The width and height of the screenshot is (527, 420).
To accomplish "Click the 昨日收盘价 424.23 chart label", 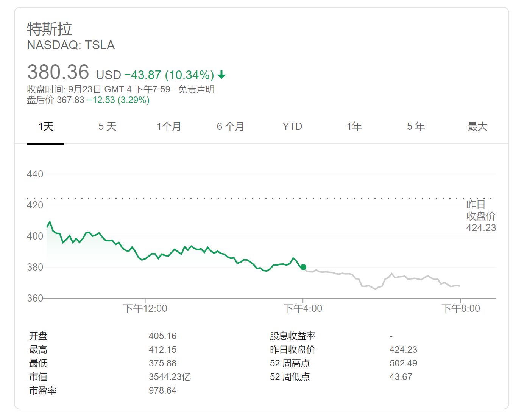I will point(481,216).
